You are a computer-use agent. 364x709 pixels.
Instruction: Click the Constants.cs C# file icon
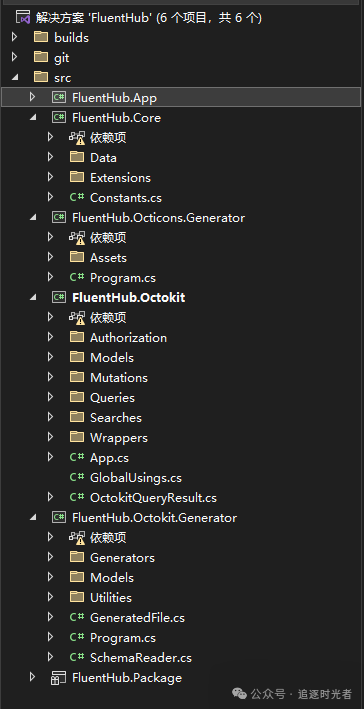pos(77,198)
